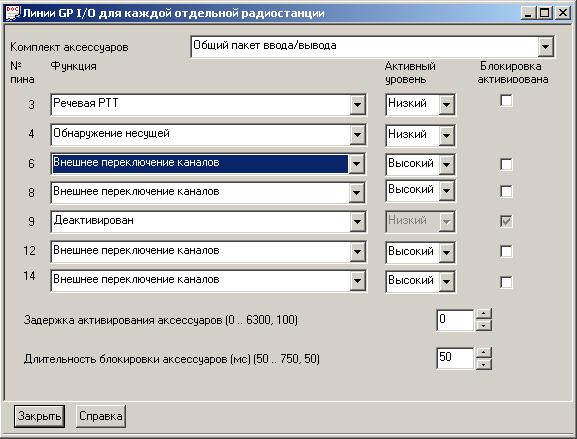Click the blocking duration field showing 50
Viewport: 577px width, 439px height.
455,358
